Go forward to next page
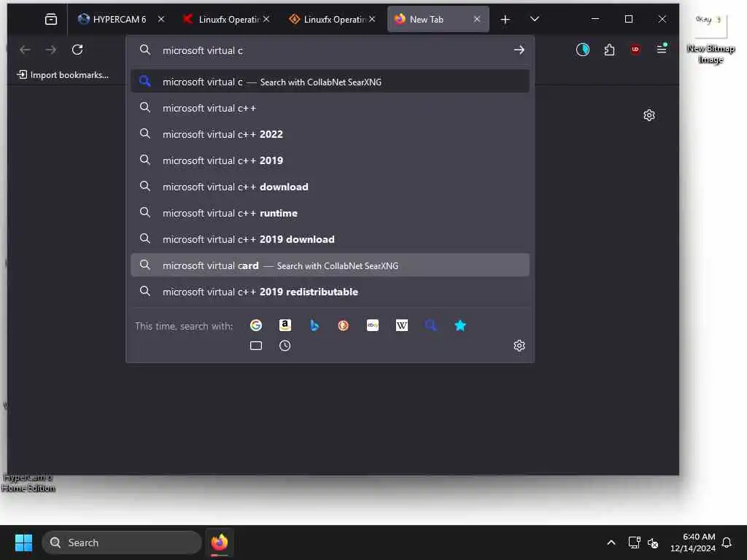 pos(51,50)
